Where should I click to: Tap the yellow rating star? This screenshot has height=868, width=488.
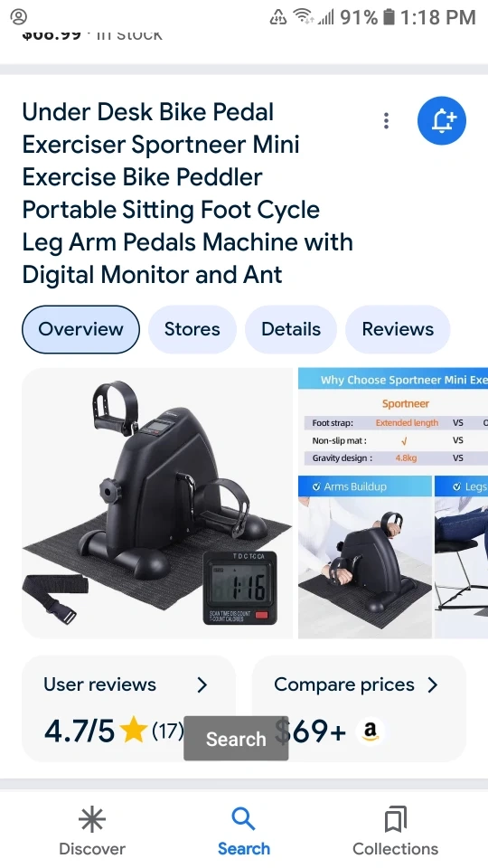(x=134, y=730)
